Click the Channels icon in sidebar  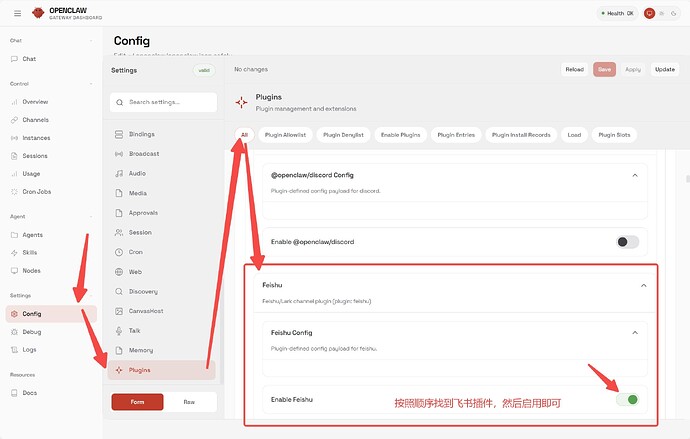coord(14,120)
